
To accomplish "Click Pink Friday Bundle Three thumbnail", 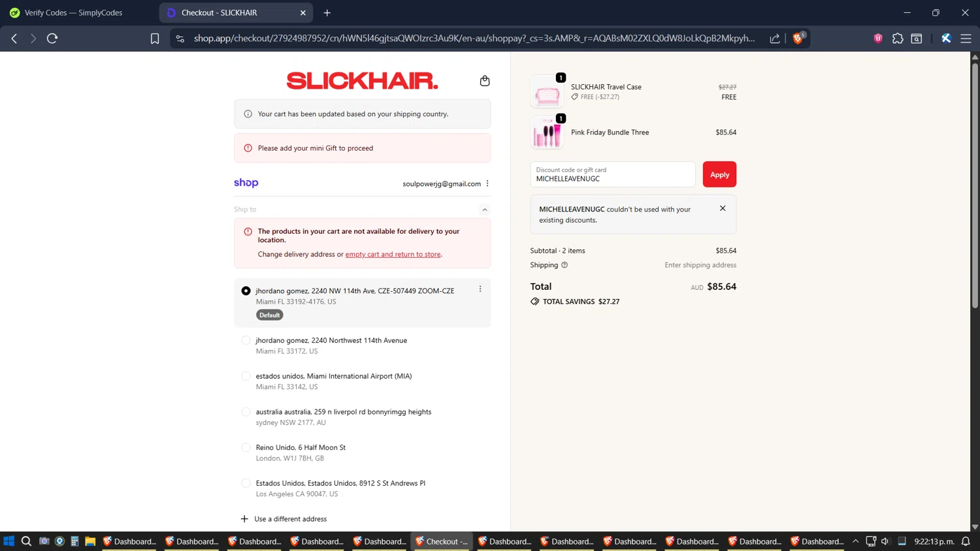I will click(x=547, y=133).
